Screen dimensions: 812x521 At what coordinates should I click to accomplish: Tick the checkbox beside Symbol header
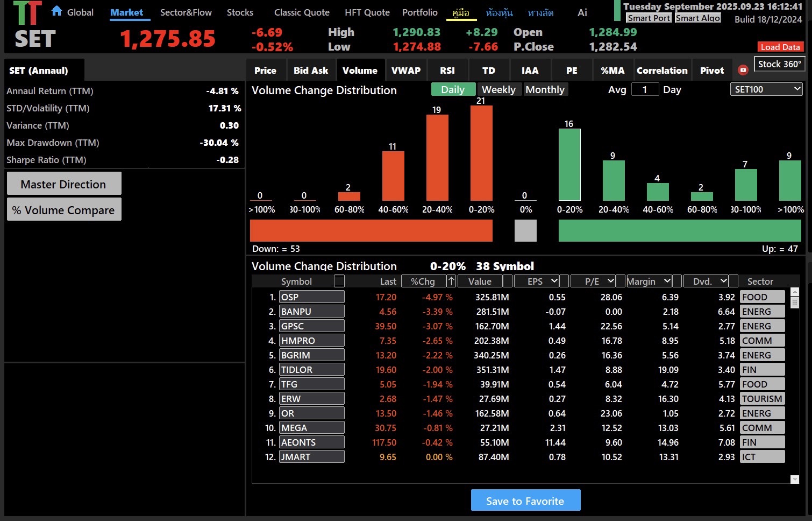339,281
